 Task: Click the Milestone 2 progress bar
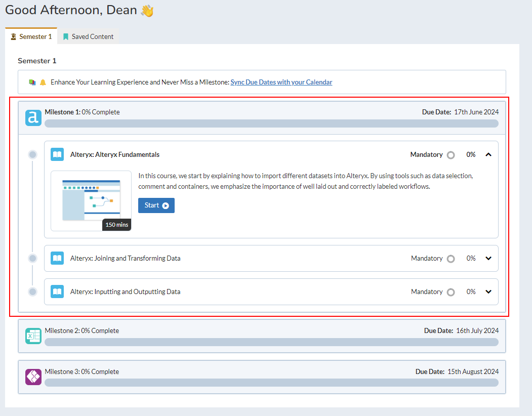coord(271,342)
